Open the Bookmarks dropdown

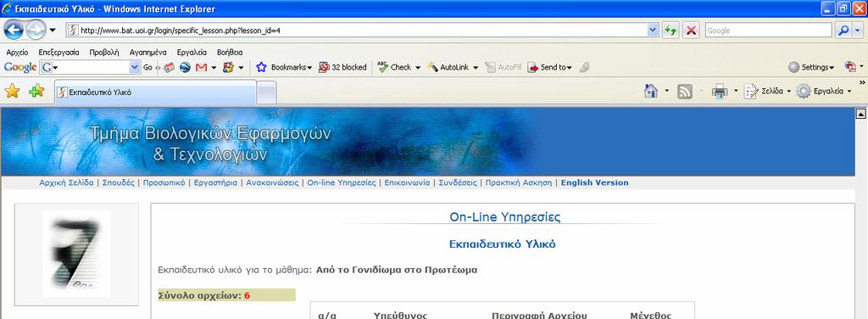[x=292, y=67]
